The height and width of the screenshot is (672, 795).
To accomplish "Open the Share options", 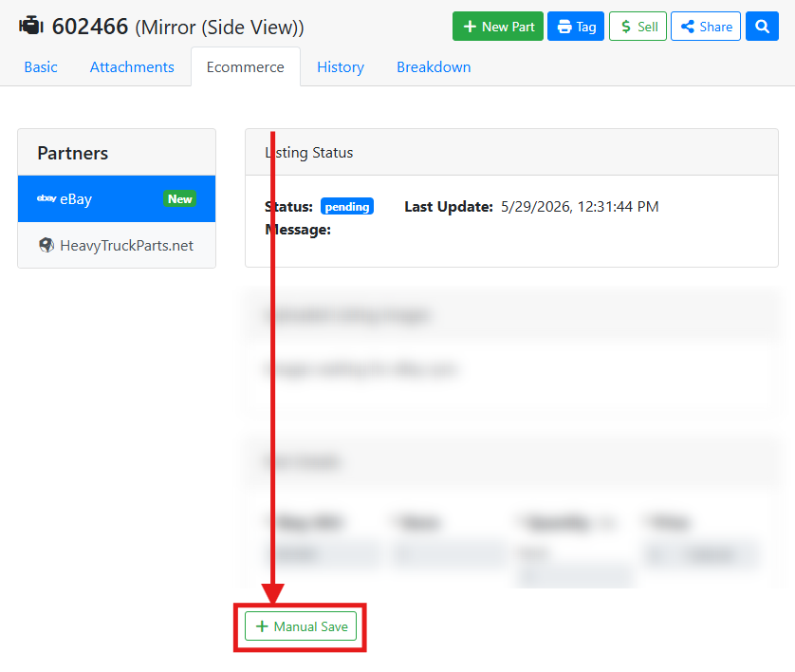I will 706,27.
